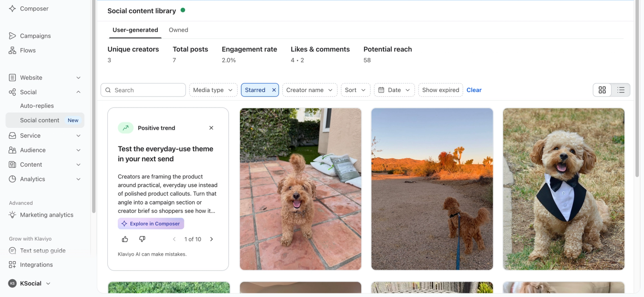Click the "Total posts" stat heading
Image resolution: width=644 pixels, height=297 pixels.
tap(190, 49)
